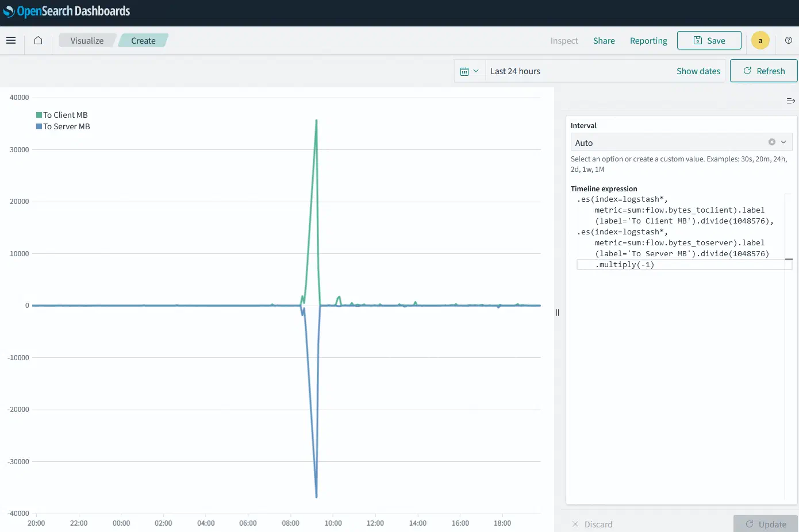Toggle the To Server MB legend series
The height and width of the screenshot is (532, 799).
pyautogui.click(x=63, y=126)
